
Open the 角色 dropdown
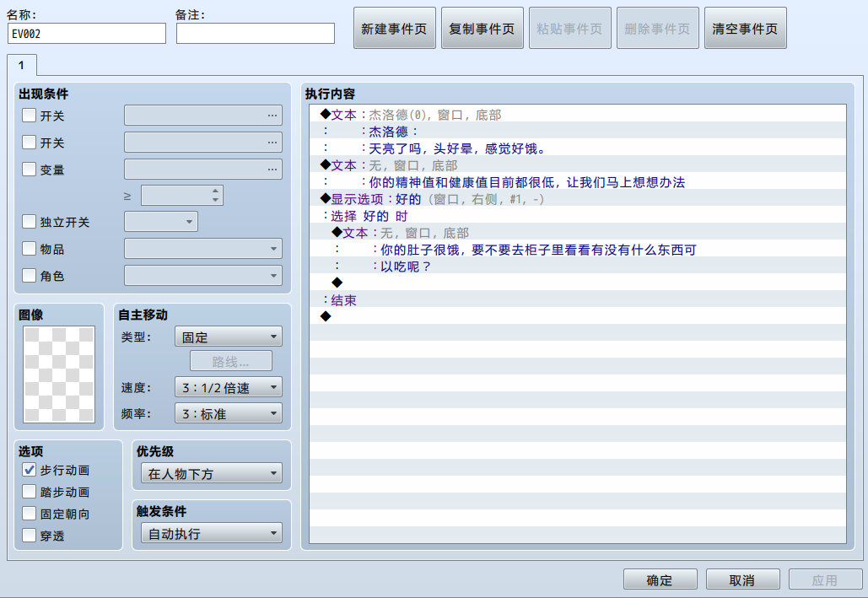[203, 275]
